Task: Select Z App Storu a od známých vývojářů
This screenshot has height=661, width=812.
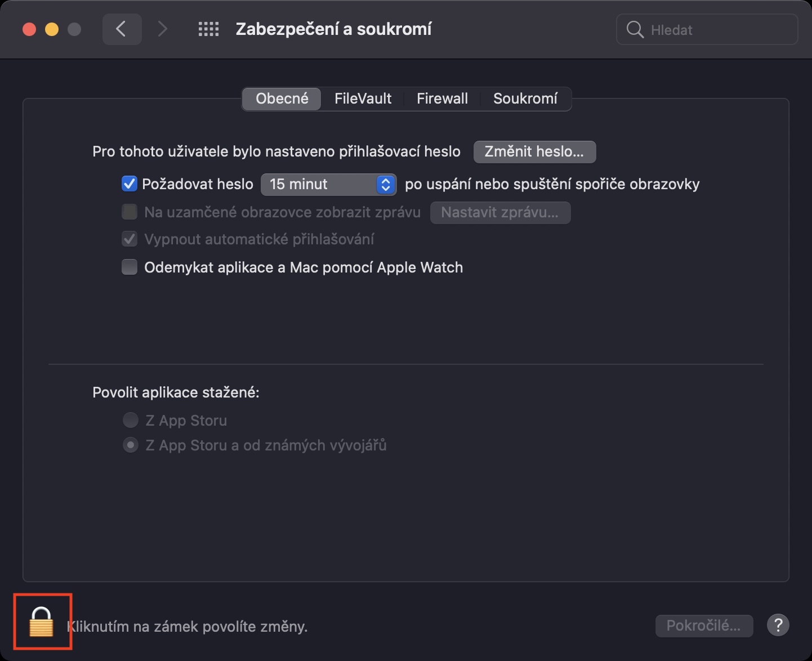Action: (x=131, y=445)
